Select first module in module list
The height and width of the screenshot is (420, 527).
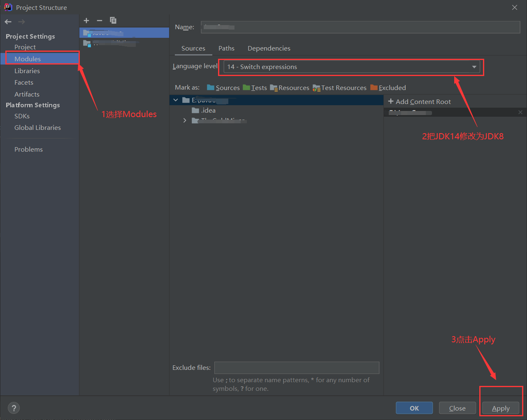click(124, 32)
